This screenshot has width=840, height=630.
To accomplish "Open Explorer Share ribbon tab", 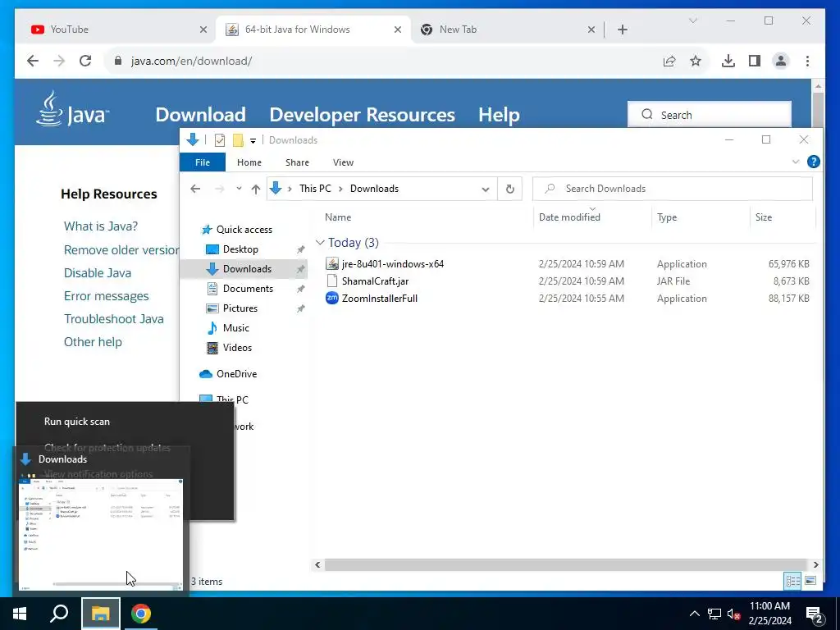I will (297, 162).
